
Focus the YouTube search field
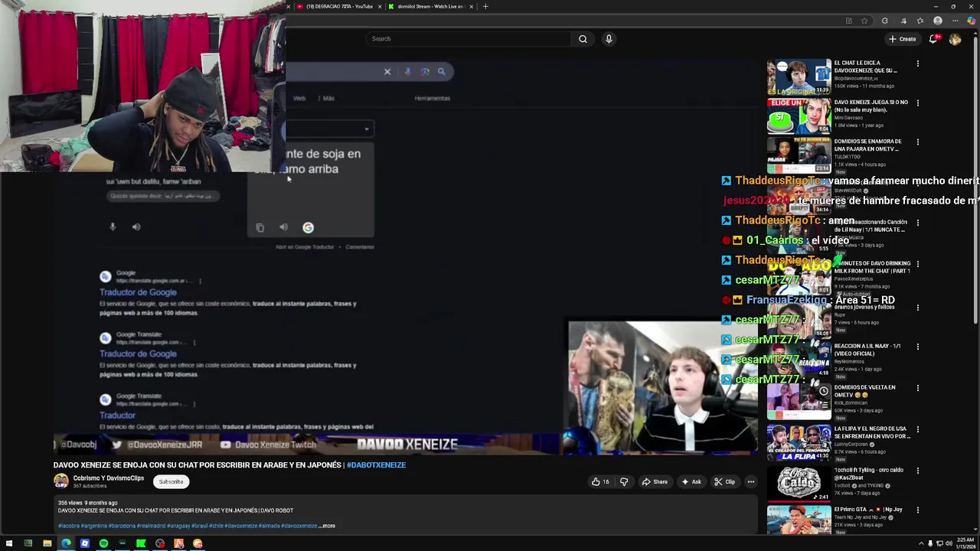[x=468, y=39]
